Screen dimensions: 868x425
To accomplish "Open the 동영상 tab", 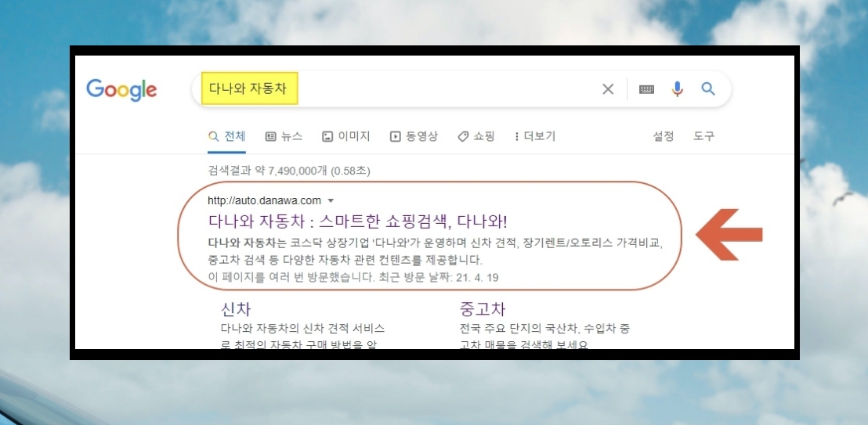I will (414, 136).
